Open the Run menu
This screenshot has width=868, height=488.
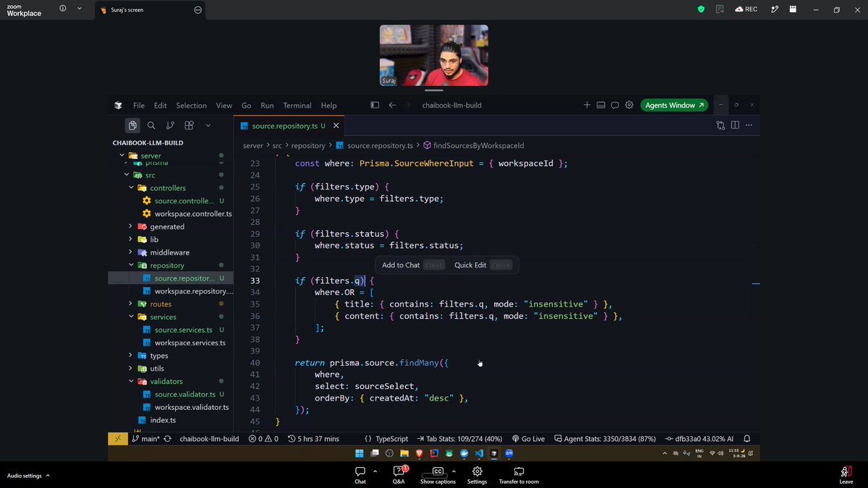268,105
